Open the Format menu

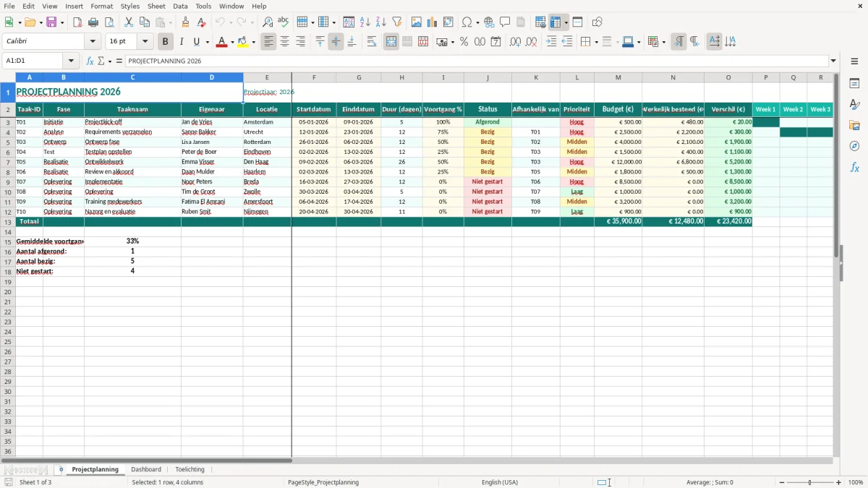[102, 6]
